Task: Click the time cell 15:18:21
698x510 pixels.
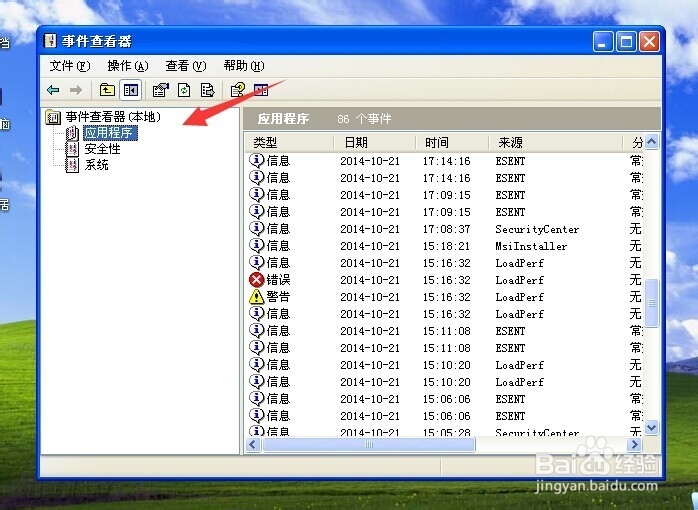Action: [x=446, y=246]
